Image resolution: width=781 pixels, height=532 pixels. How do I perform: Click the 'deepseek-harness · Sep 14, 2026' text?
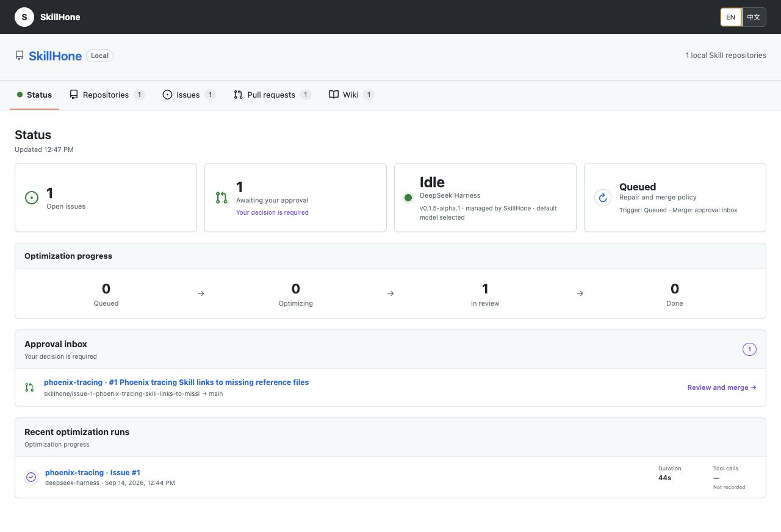(x=110, y=483)
